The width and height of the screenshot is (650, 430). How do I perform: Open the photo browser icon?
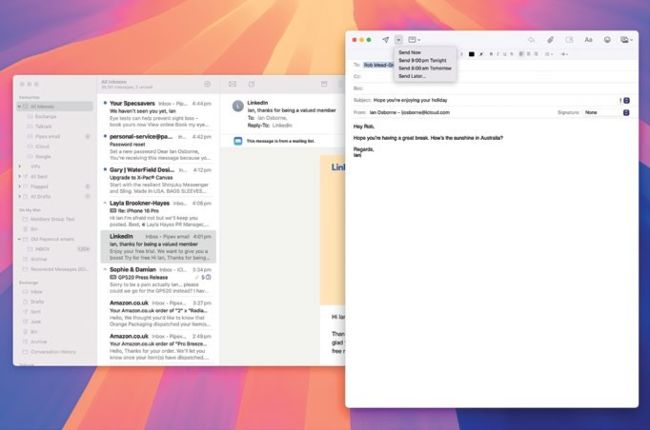(x=626, y=39)
